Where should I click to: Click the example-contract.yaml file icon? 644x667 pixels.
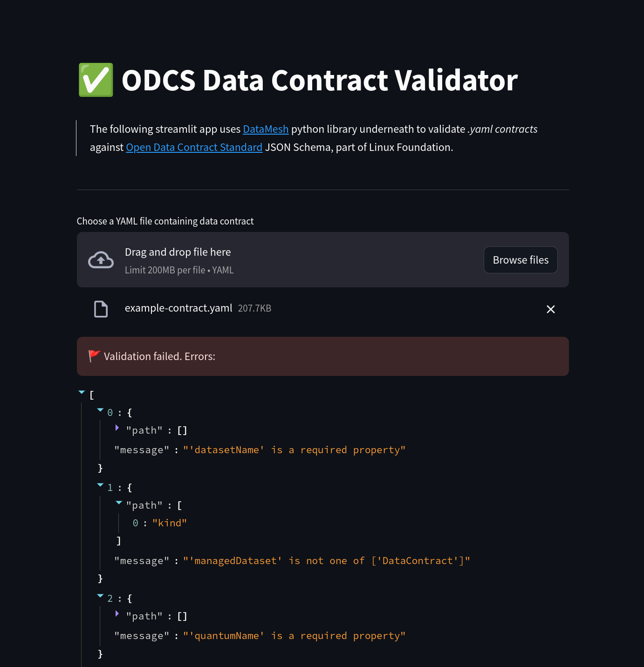click(101, 309)
